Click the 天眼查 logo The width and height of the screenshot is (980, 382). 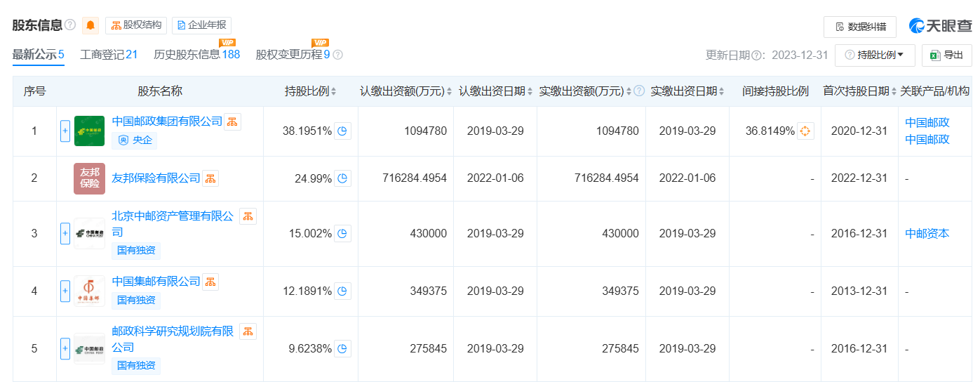[x=940, y=26]
